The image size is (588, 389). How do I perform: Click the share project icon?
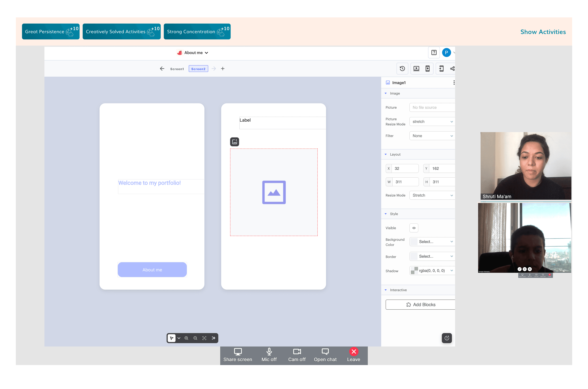(x=452, y=69)
